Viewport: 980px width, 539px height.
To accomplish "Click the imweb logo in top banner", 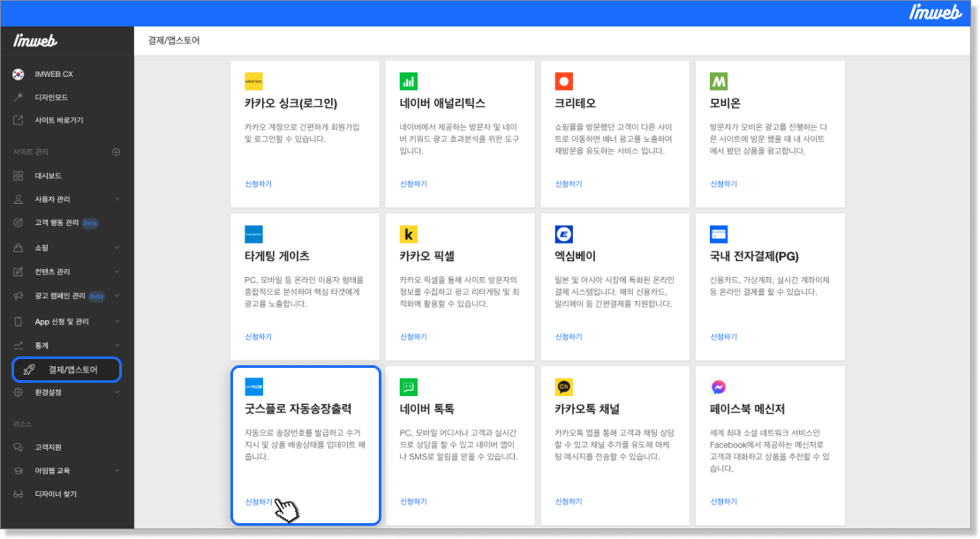I will 935,12.
